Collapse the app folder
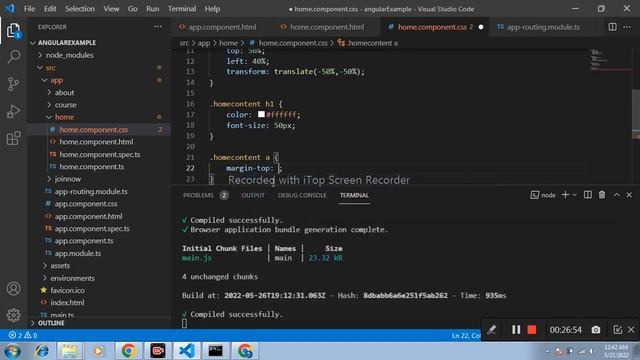The height and width of the screenshot is (360, 640). [x=44, y=80]
